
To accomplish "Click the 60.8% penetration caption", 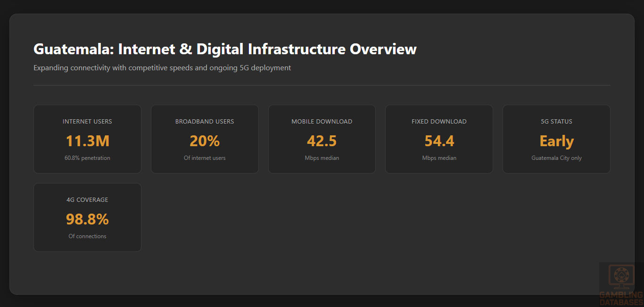I will point(87,158).
